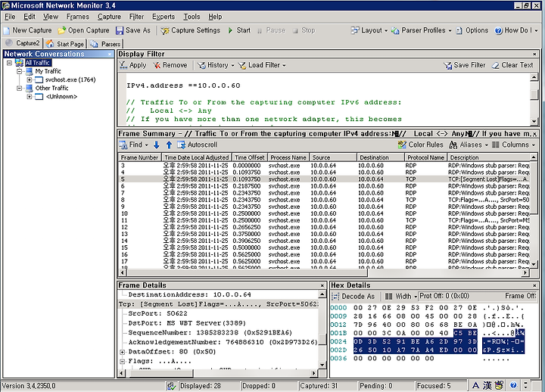Click the Frame Summary vertical scrollbar down arrow
Image resolution: width=545 pixels, height=392 pixels.
pos(534,264)
